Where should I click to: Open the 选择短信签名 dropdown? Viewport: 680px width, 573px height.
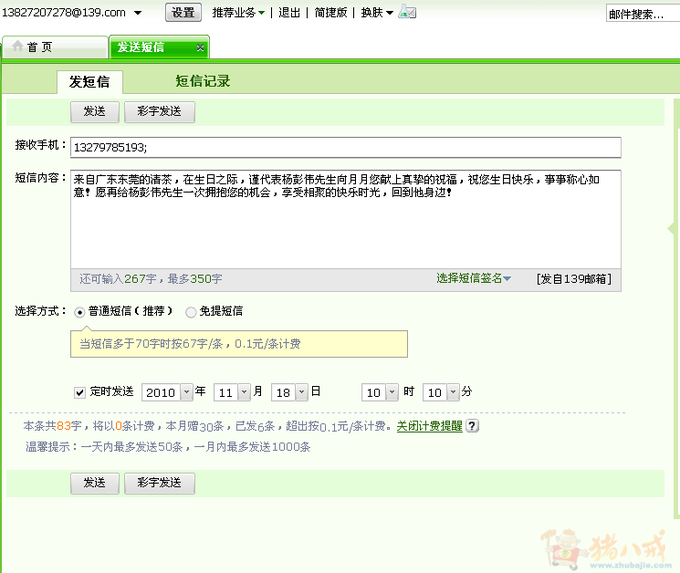473,278
